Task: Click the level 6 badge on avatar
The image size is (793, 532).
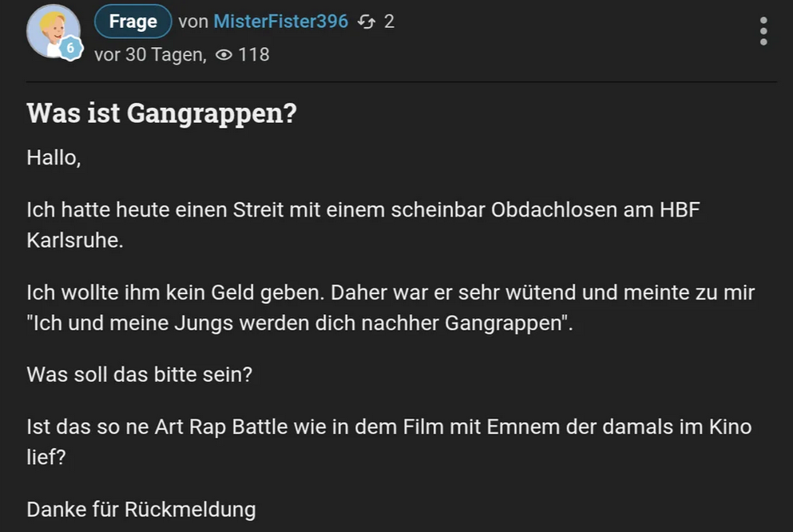Action: point(70,50)
